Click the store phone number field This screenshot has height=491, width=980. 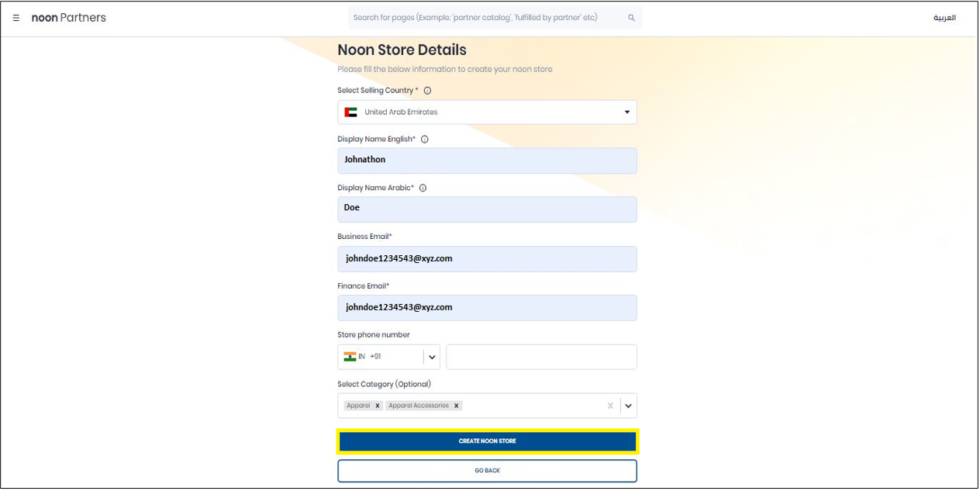click(x=541, y=358)
